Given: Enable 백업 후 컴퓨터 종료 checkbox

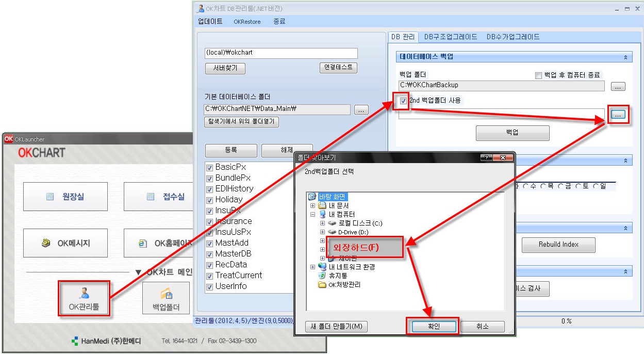Looking at the screenshot, I should [x=538, y=75].
